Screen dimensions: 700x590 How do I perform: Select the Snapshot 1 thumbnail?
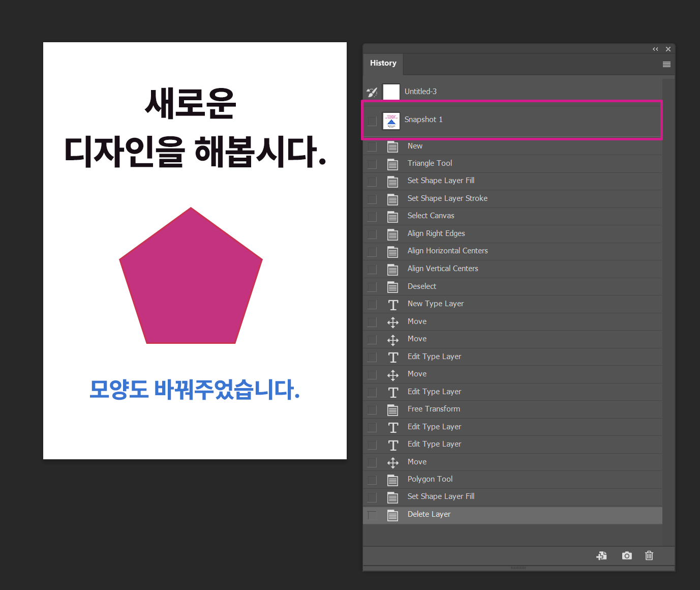click(391, 121)
